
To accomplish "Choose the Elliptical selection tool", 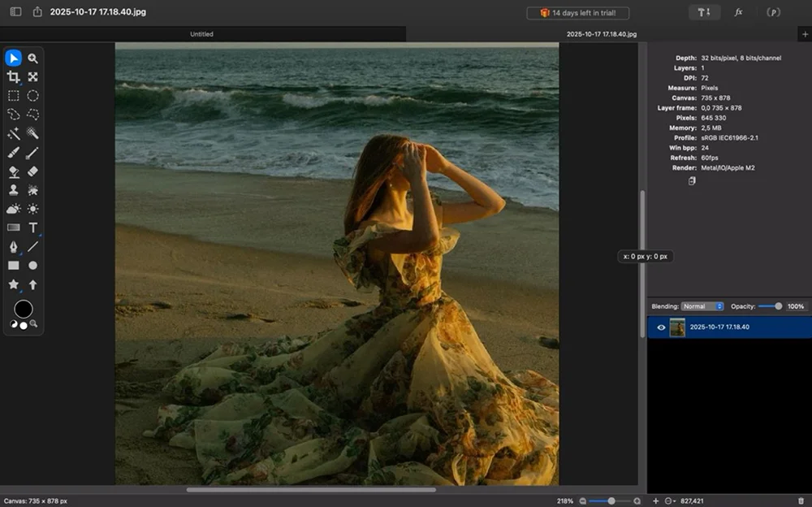I will pyautogui.click(x=33, y=96).
